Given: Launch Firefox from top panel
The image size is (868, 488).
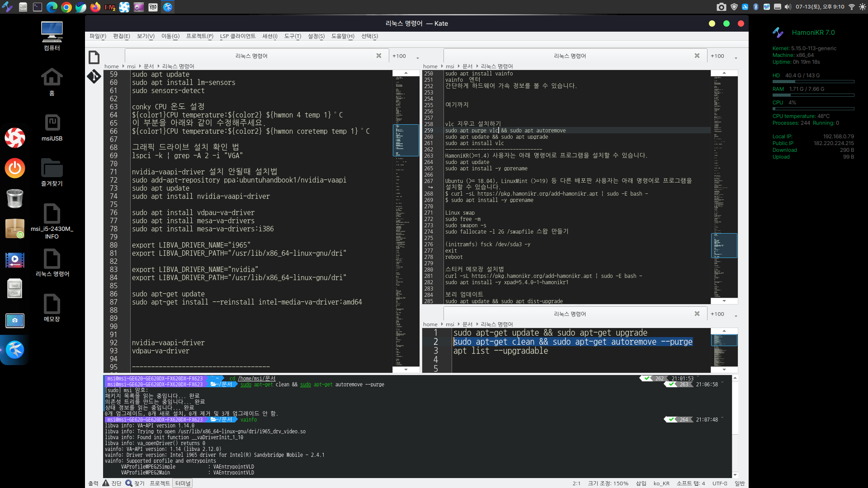Looking at the screenshot, I should click(x=95, y=7).
